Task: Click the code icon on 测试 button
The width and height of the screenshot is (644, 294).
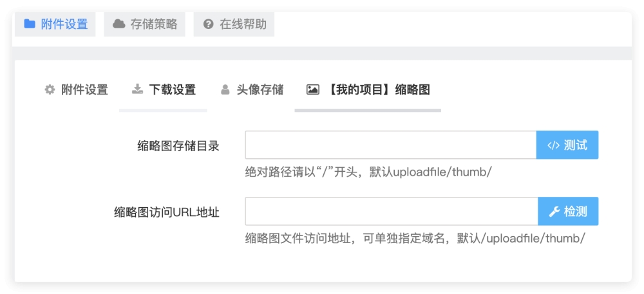Action: pos(553,145)
